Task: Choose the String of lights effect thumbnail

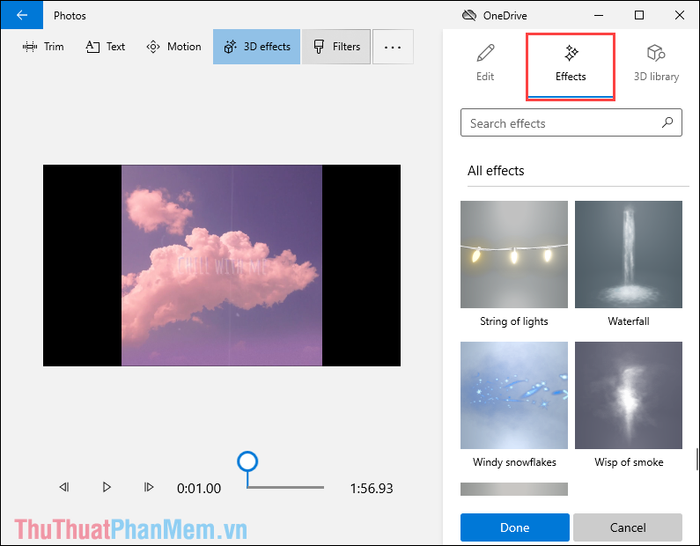Action: 514,254
